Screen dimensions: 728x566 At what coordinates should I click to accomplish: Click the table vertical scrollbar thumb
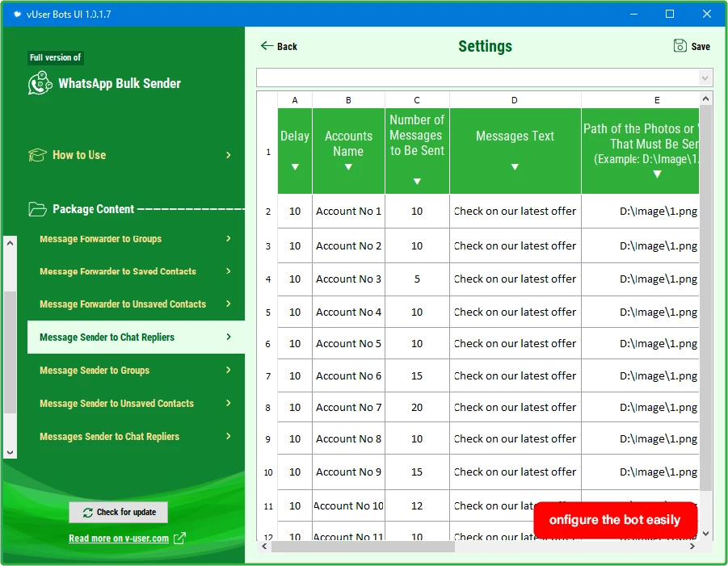coord(705,298)
